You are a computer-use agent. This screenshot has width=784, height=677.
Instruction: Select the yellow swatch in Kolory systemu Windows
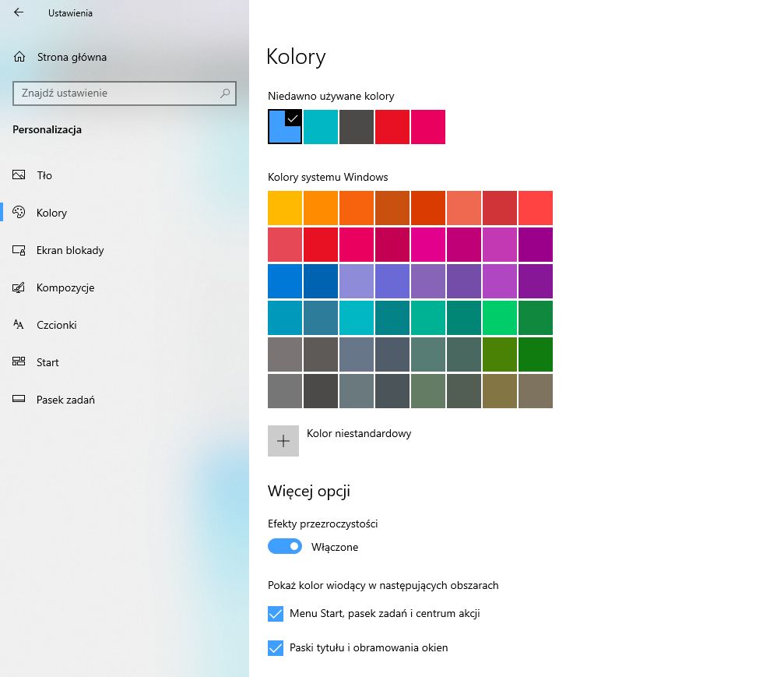point(284,208)
